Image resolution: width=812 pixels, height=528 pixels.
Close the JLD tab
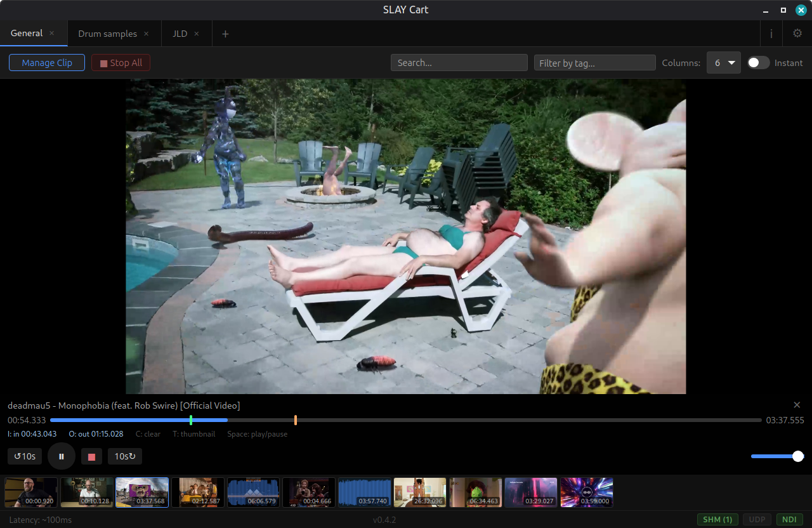click(x=197, y=34)
